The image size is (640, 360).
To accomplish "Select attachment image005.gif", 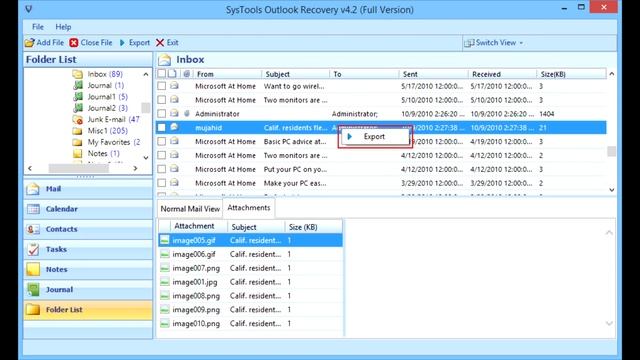I will tap(250, 240).
